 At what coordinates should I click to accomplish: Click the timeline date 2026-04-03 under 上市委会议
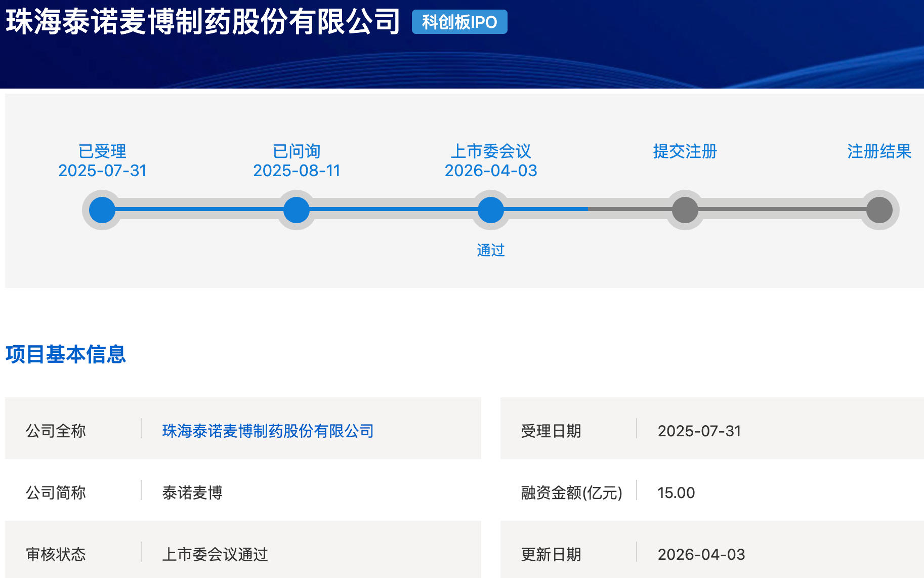[x=491, y=171]
